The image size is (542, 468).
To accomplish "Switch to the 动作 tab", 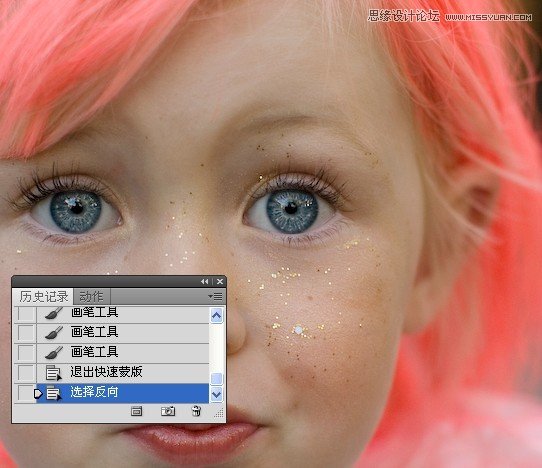I will pyautogui.click(x=91, y=297).
